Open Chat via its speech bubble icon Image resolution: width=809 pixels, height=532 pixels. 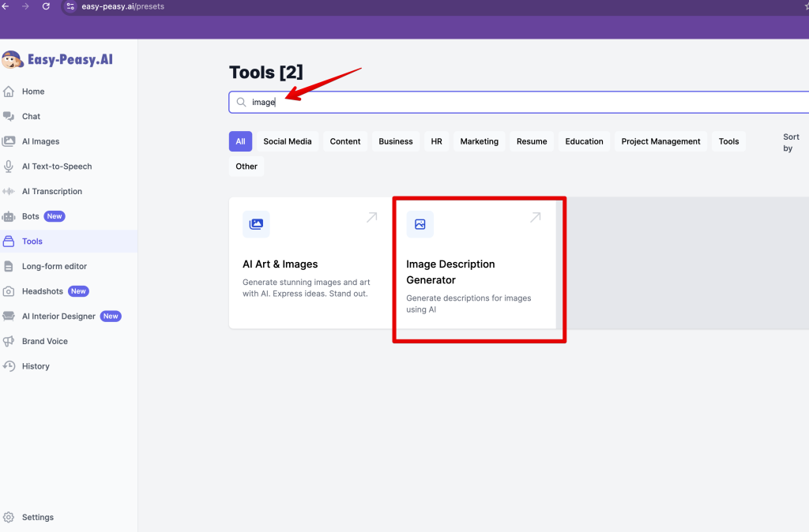(x=9, y=116)
